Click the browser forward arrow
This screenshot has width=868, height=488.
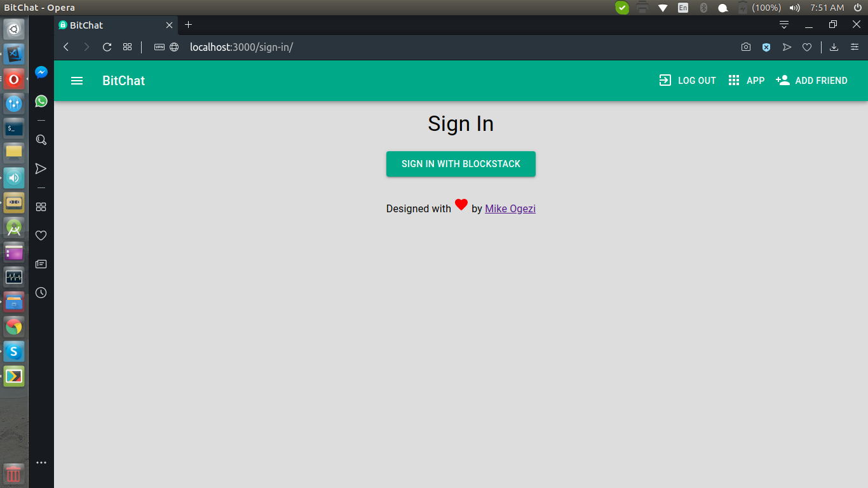pos(86,47)
